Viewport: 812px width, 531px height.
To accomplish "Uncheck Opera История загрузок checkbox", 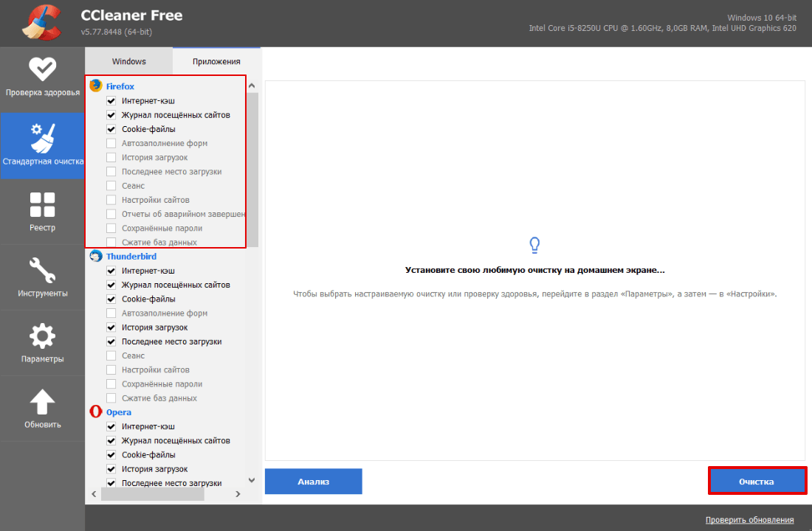I will pyautogui.click(x=111, y=468).
